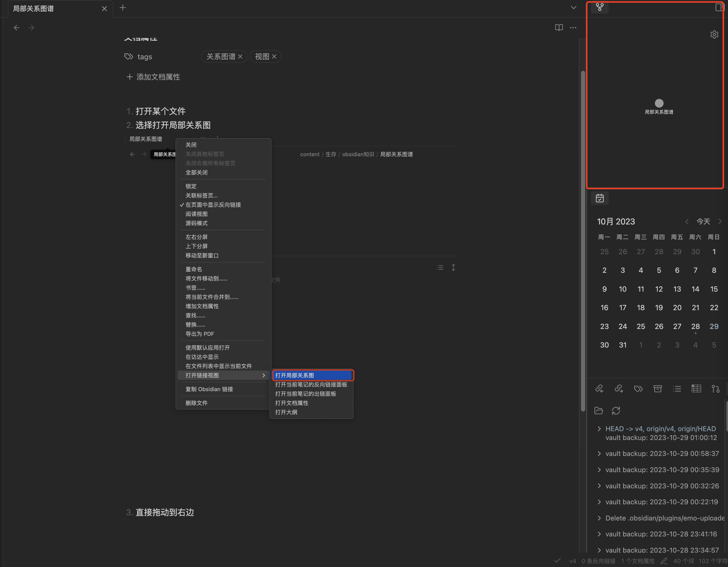728x567 pixels.
Task: Open the tab list dropdown chevron
Action: tap(574, 8)
